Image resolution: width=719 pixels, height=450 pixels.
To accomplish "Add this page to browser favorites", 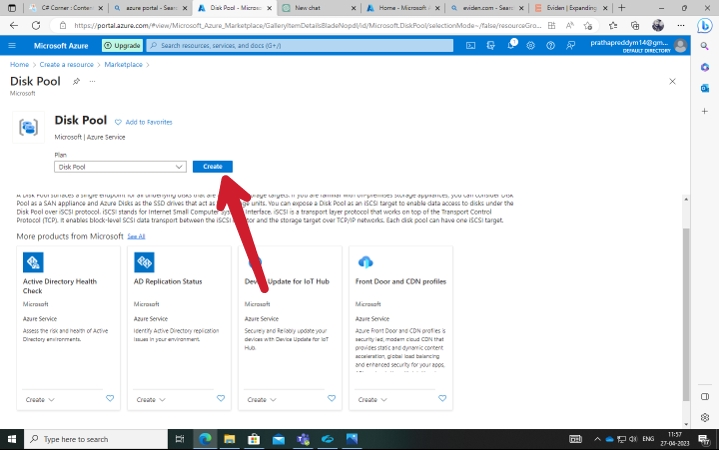I will pyautogui.click(x=588, y=26).
